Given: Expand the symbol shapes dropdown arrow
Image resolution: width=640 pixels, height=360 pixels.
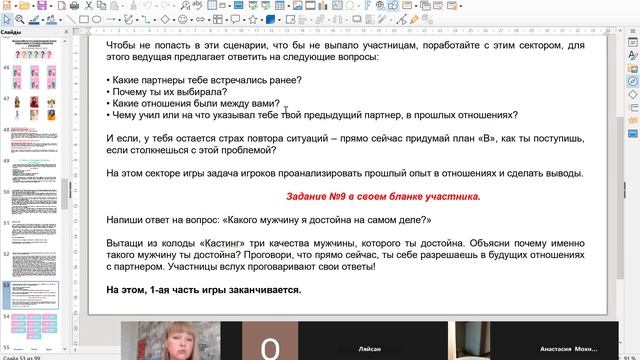Looking at the screenshot, I should pos(191,20).
